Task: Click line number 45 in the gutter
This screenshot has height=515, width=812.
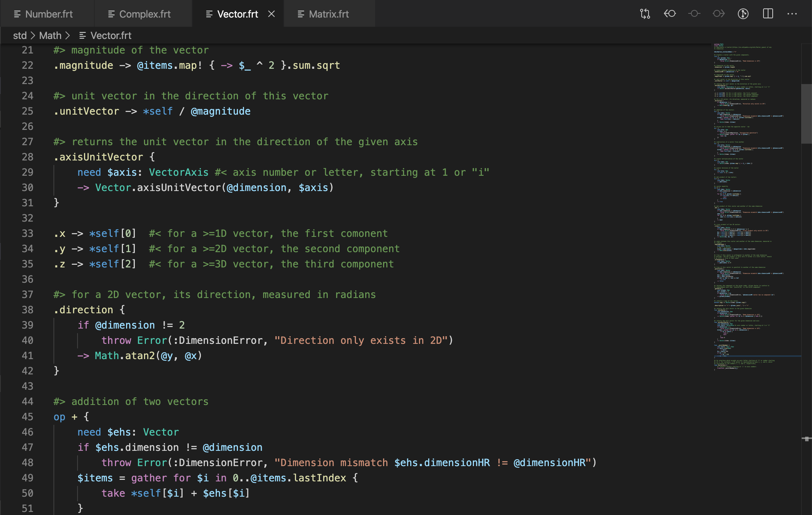Action: click(27, 417)
